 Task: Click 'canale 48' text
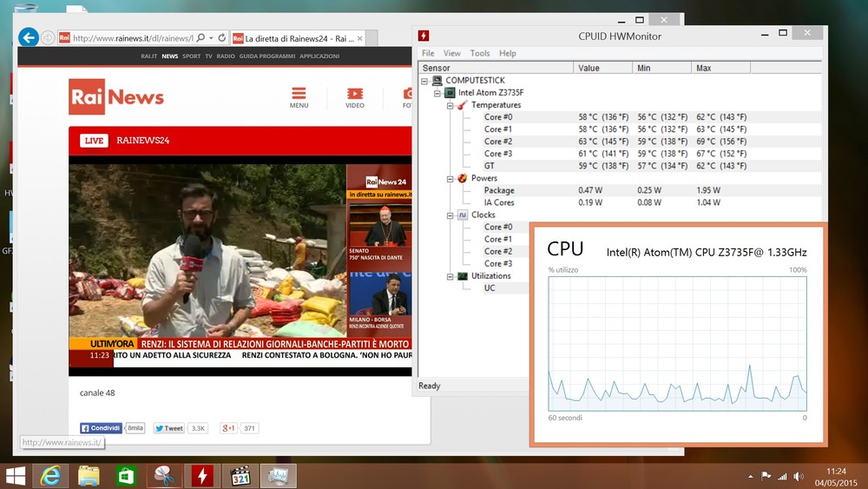[x=97, y=393]
